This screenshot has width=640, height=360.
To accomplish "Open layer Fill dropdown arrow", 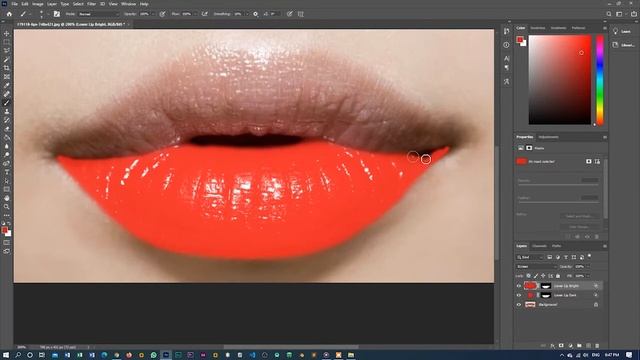I will (588, 276).
